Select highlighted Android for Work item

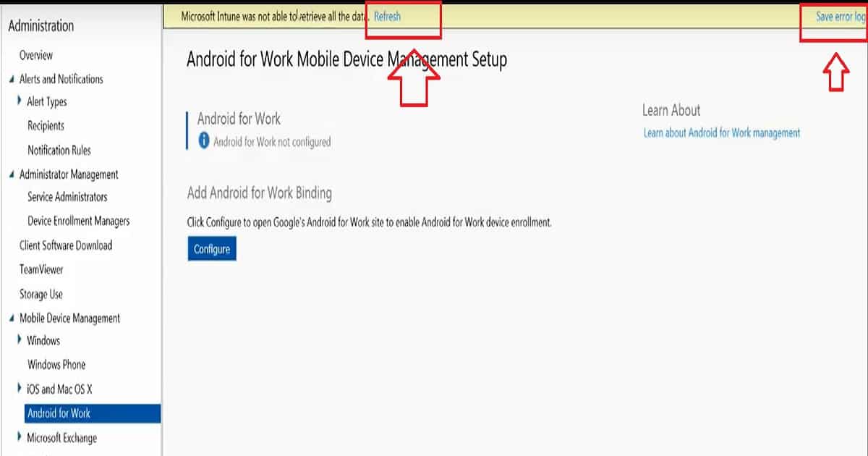91,413
